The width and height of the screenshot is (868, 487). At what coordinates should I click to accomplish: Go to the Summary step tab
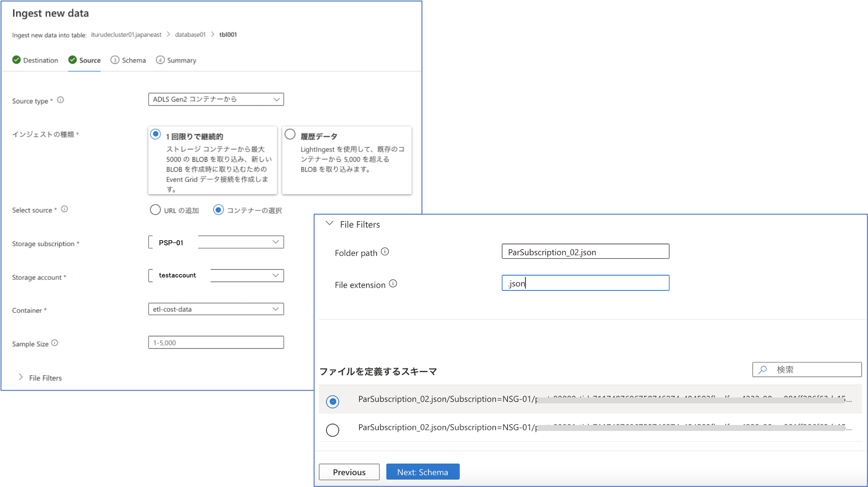pyautogui.click(x=176, y=60)
